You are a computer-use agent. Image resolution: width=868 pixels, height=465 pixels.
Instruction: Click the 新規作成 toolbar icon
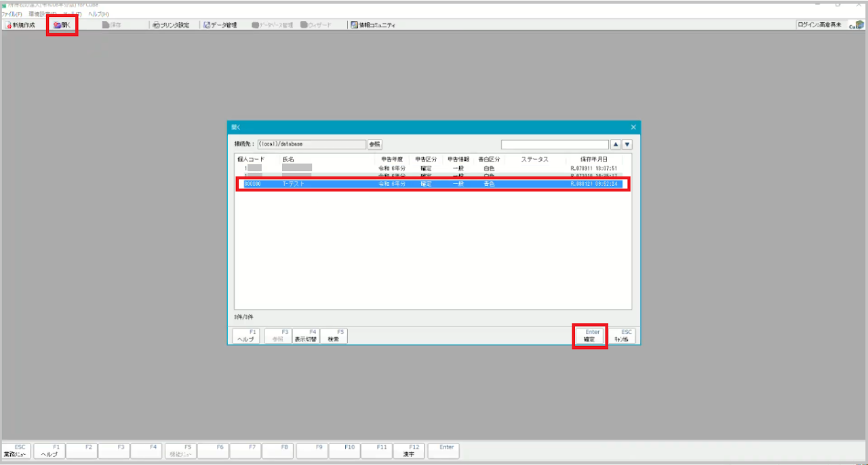coord(20,25)
